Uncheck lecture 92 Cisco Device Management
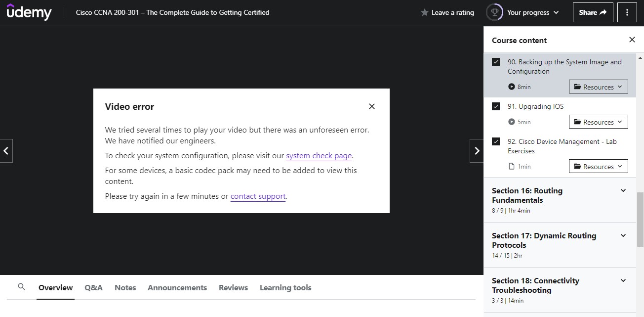This screenshot has width=644, height=317. pos(496,141)
